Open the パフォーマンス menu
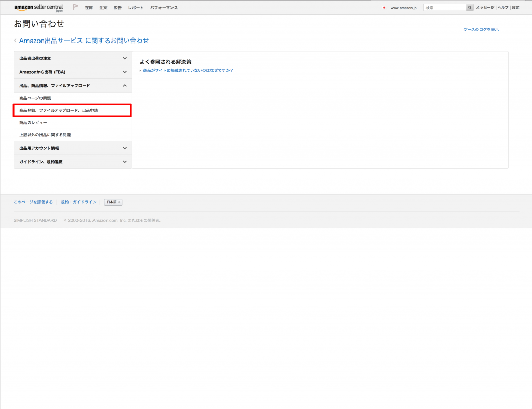 click(164, 8)
